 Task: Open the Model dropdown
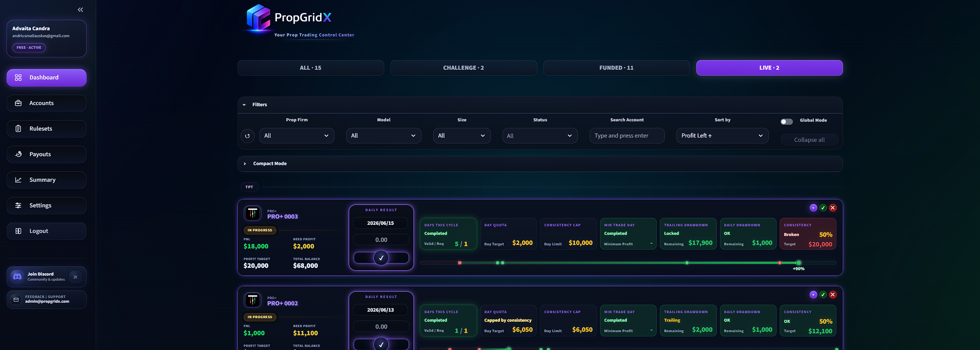point(383,136)
